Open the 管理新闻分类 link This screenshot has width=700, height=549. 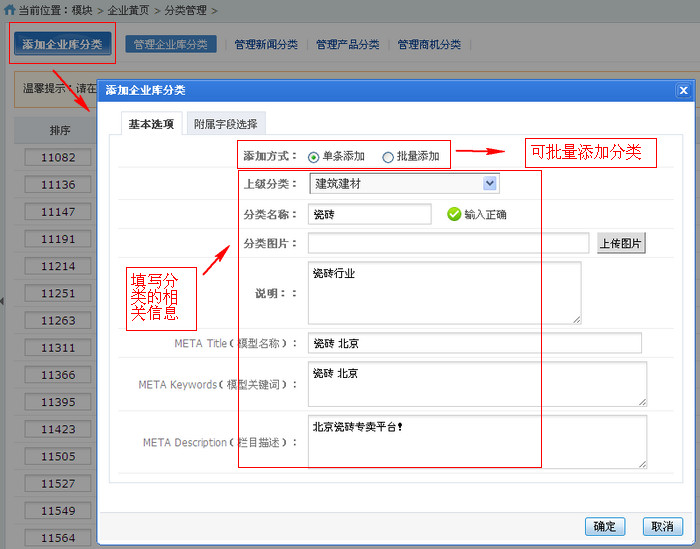pos(266,44)
